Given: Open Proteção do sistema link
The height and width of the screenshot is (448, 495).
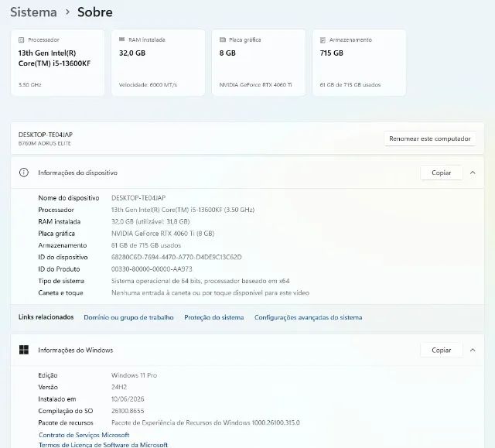Looking at the screenshot, I should click(214, 317).
